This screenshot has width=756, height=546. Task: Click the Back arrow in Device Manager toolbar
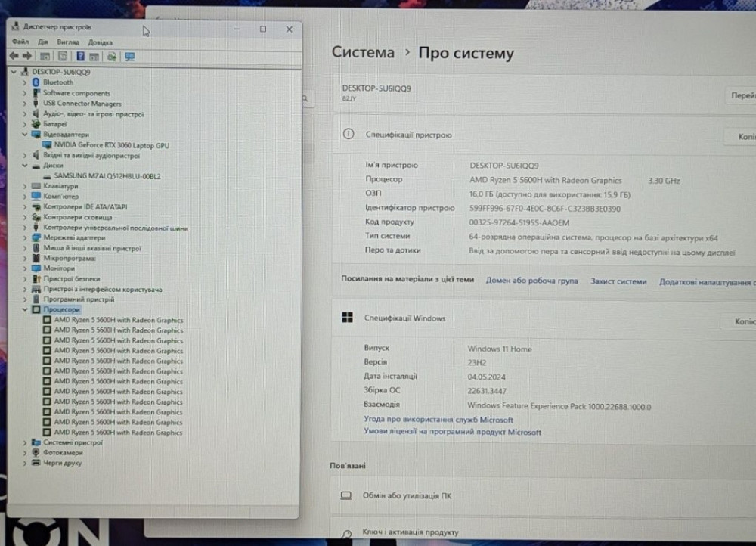[x=14, y=56]
